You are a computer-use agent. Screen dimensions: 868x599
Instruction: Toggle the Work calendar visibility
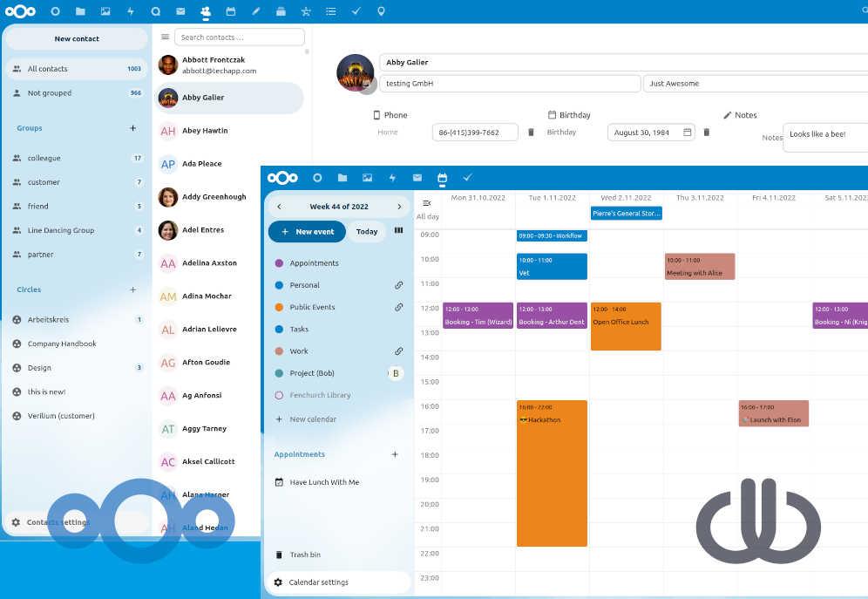click(279, 351)
